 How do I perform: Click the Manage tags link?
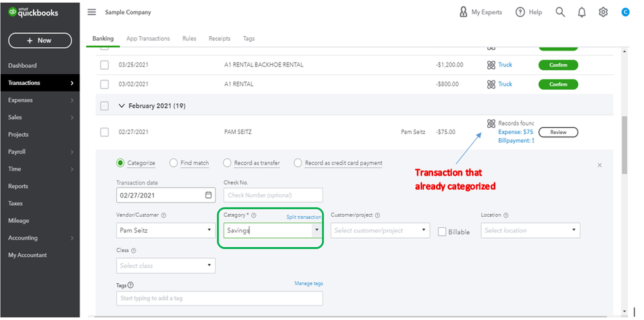coord(308,283)
